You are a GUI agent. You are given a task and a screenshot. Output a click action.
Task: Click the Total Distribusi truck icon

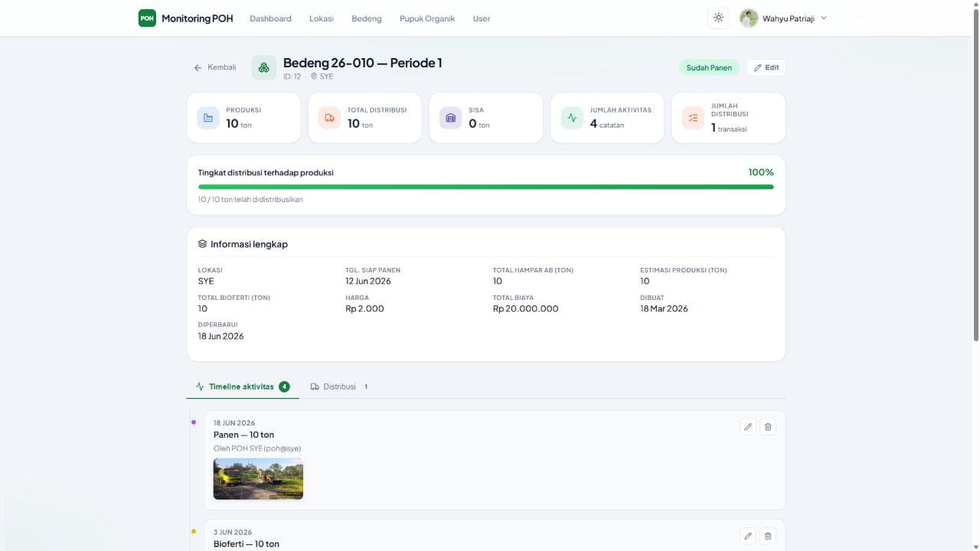(329, 118)
